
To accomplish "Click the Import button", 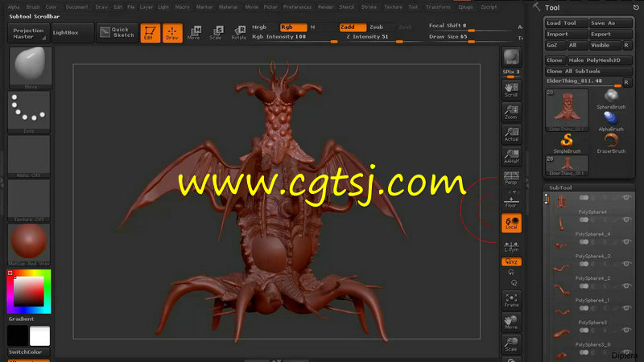I will click(x=566, y=34).
